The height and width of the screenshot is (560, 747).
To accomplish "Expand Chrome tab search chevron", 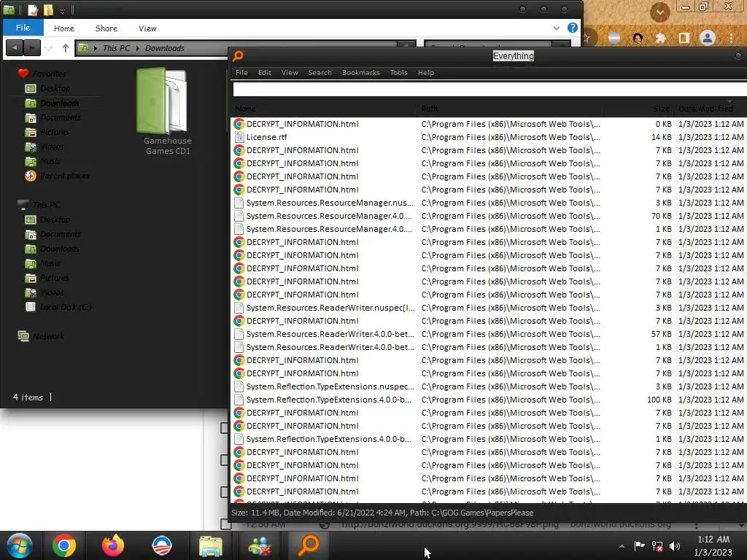I will 659,12.
